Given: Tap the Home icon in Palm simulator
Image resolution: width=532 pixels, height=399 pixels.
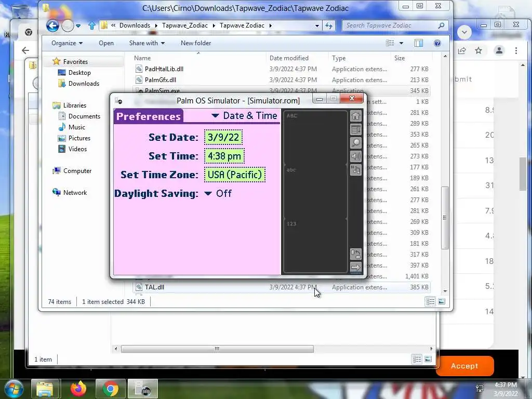Looking at the screenshot, I should point(355,116).
